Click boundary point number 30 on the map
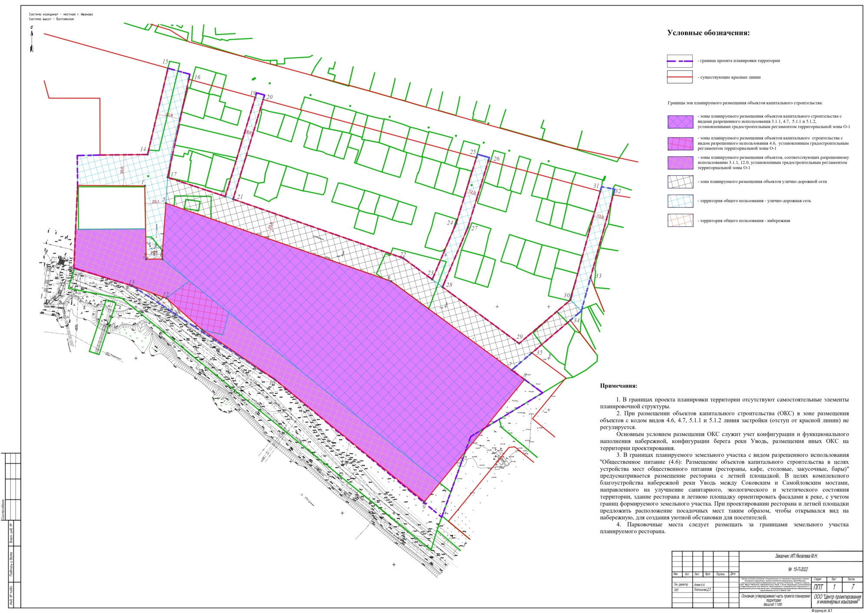868x613 pixels. (566, 295)
